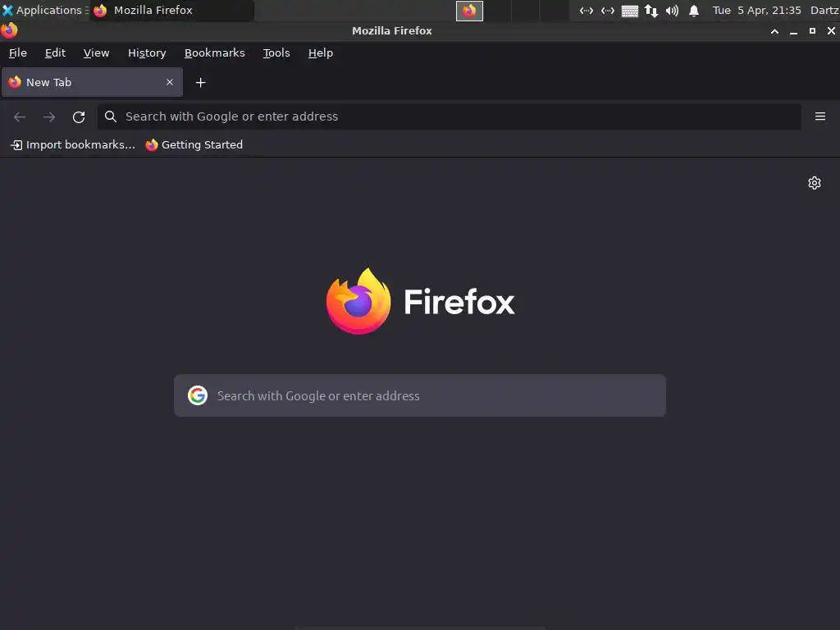Viewport: 840px width, 630px height.
Task: Open the Getting Started bookmark
Action: [x=194, y=144]
